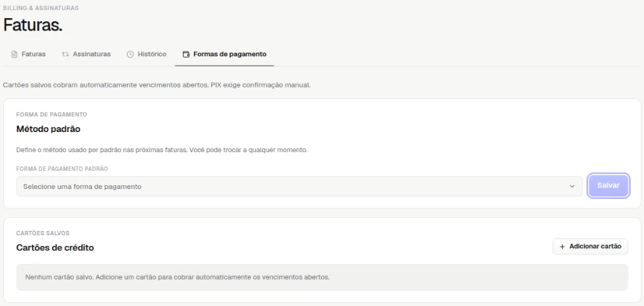Click the 'BILLING & ASSINATURAS' breadcrumb label
Image resolution: width=644 pixels, height=306 pixels.
41,8
